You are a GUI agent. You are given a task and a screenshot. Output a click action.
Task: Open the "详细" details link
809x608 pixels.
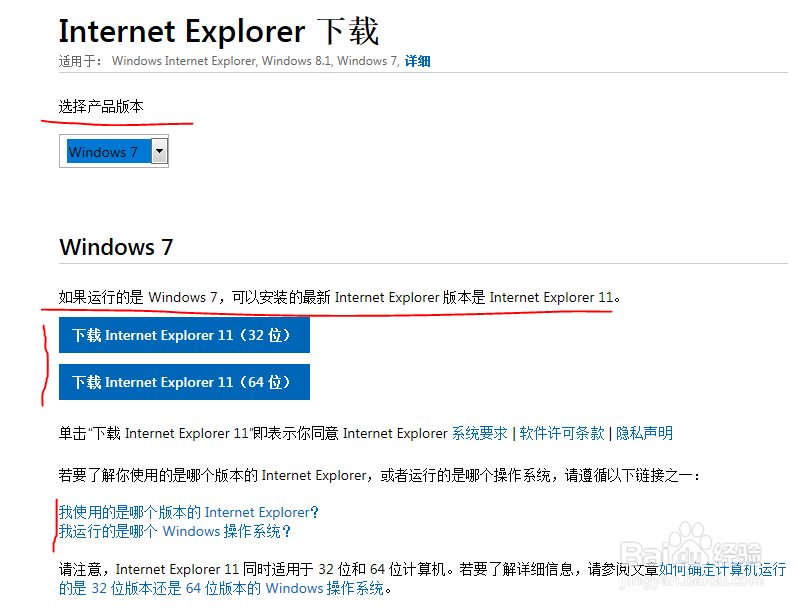tap(417, 61)
